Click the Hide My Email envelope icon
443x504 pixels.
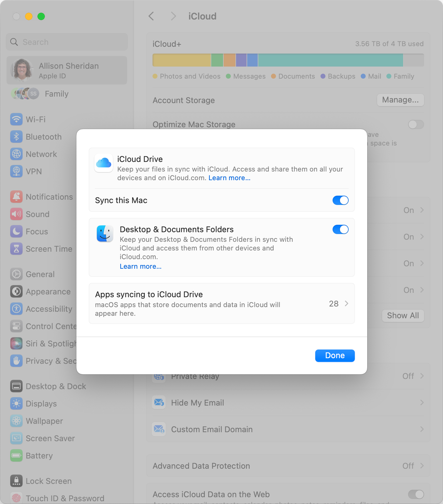click(x=159, y=402)
